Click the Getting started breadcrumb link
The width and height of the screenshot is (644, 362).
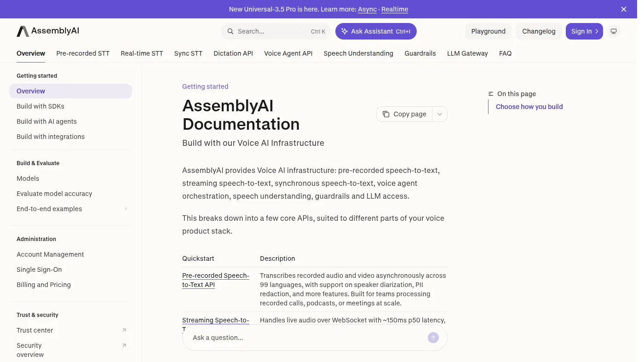coord(205,86)
